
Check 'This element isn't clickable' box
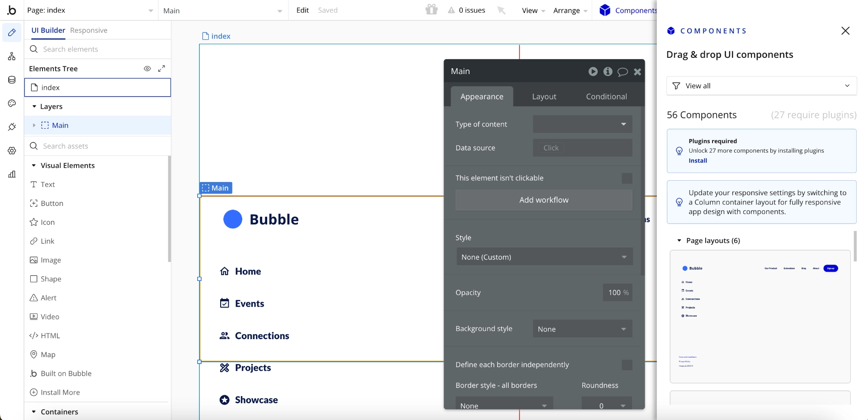tap(627, 178)
